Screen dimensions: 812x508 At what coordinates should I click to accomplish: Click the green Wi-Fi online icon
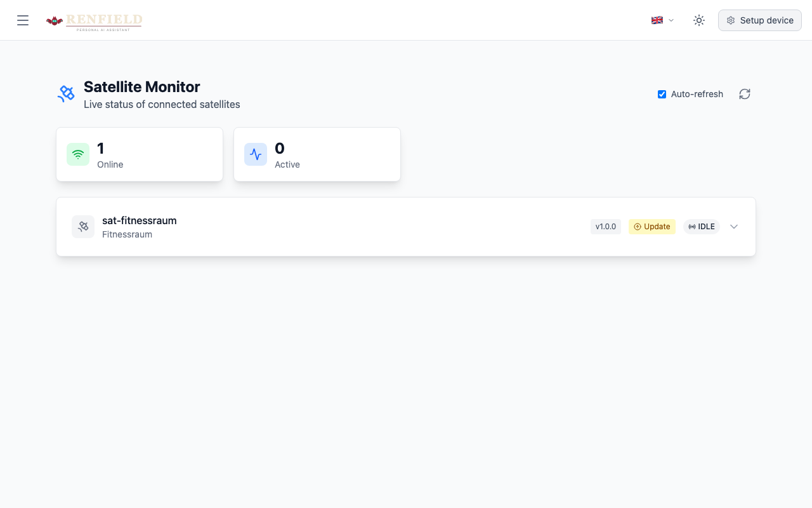(x=78, y=154)
